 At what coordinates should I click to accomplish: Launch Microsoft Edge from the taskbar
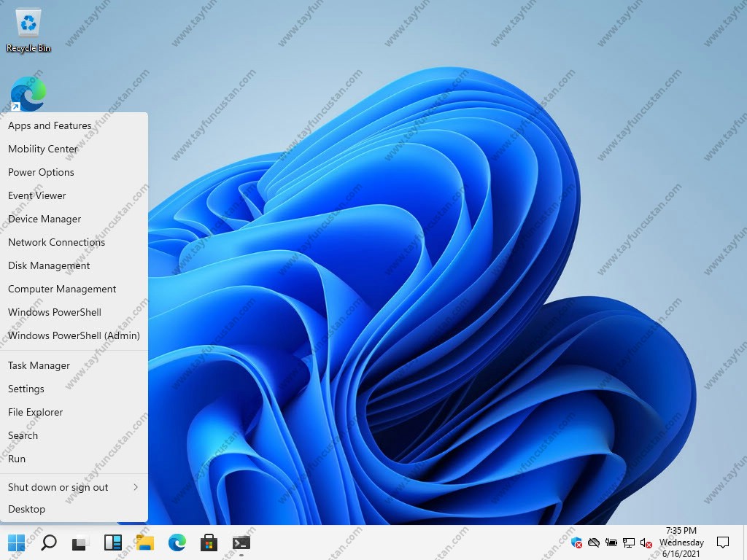click(x=177, y=542)
